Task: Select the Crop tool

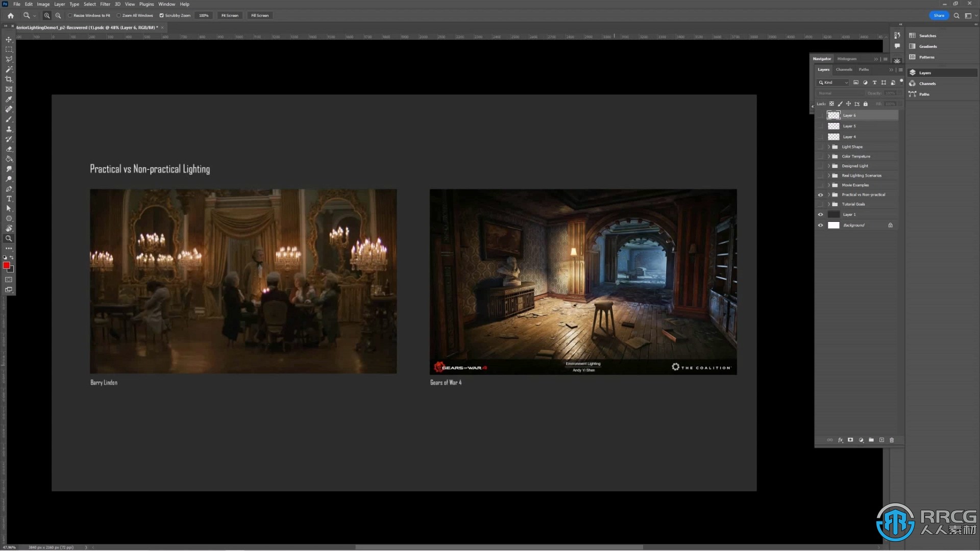Action: (x=9, y=79)
